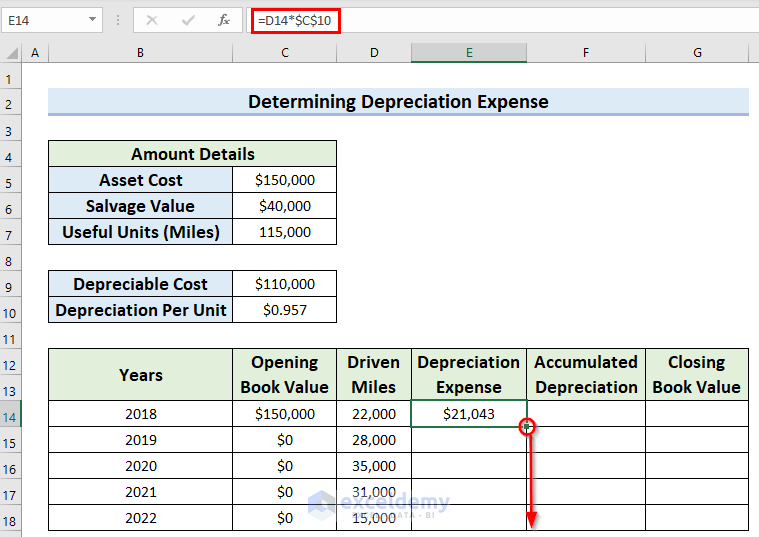The height and width of the screenshot is (537, 759).
Task: Open the Insert Function fx dialog
Action: 224,20
